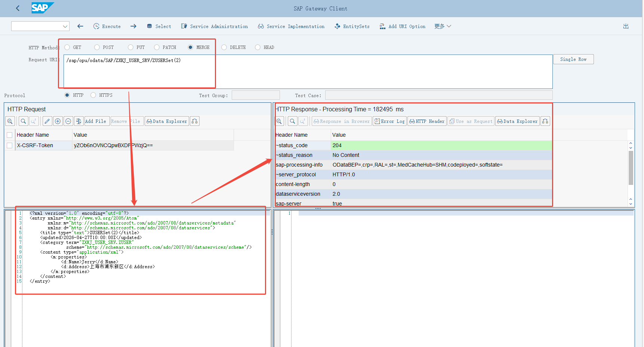Click the search icon in HTTP Response toolbar
Screen dimensions: 644x347
293,121
